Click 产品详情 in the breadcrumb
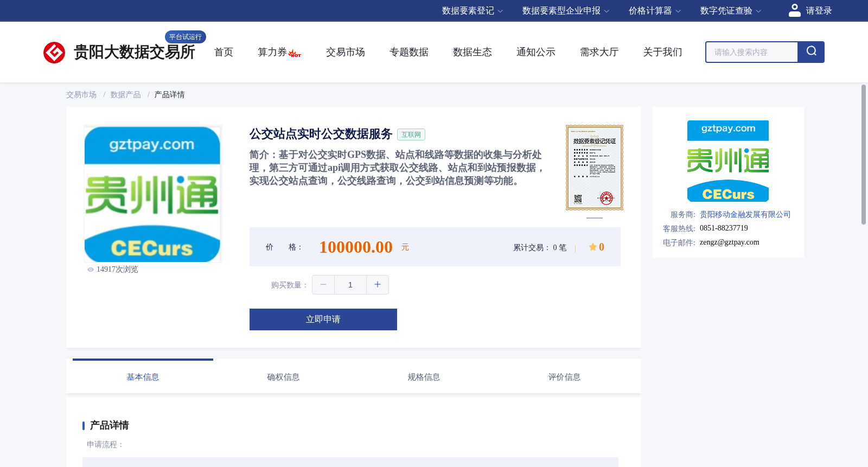868x467 pixels. click(170, 94)
